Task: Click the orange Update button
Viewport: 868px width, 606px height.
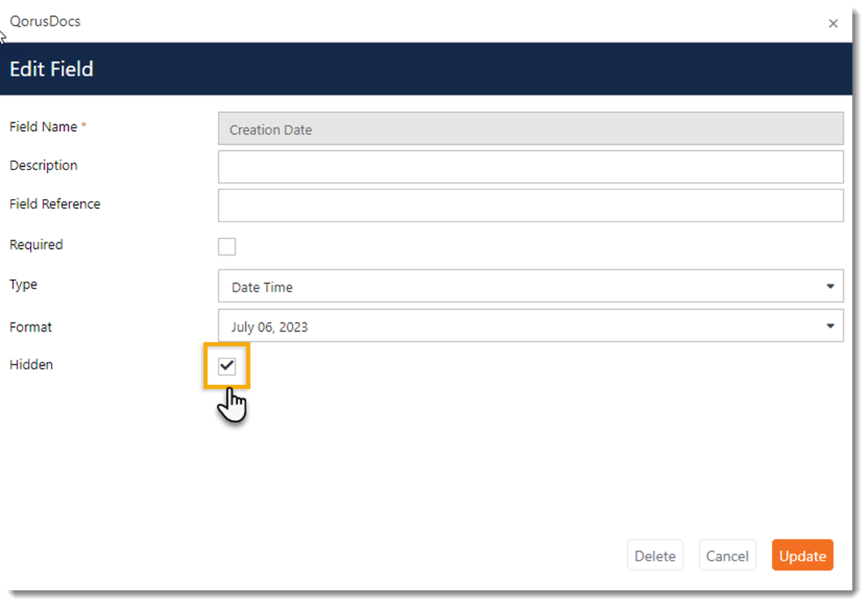Action: pyautogui.click(x=802, y=556)
